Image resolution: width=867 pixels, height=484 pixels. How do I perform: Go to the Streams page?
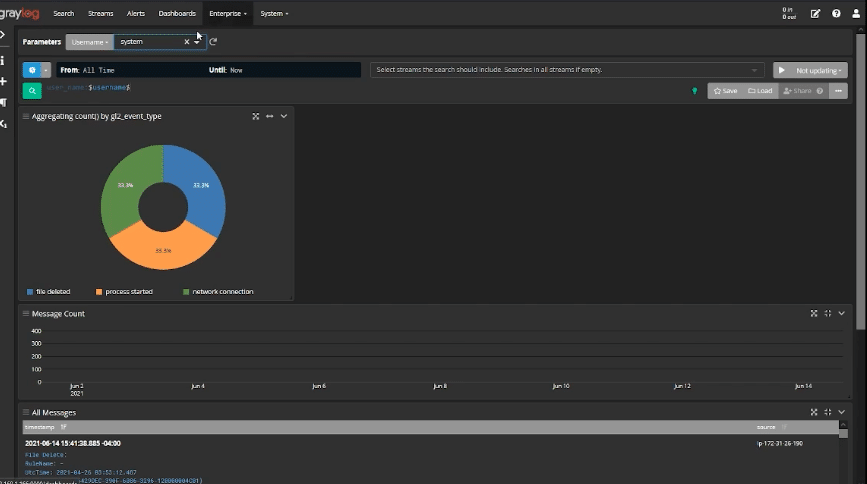pos(101,14)
